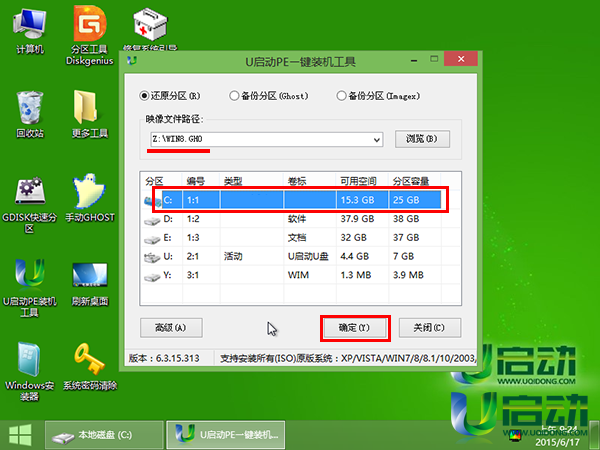Image resolution: width=600 pixels, height=450 pixels.
Task: Click system tray display icon
Action: 515,435
